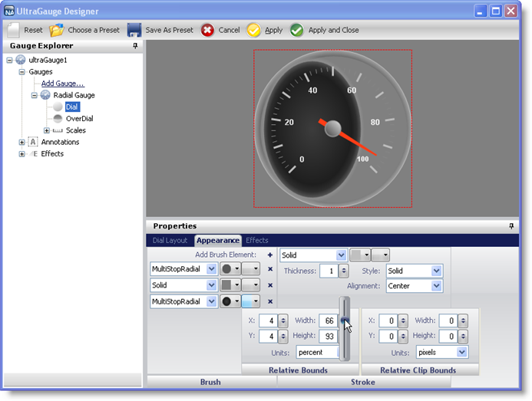Select the Appearance tab

pyautogui.click(x=218, y=241)
